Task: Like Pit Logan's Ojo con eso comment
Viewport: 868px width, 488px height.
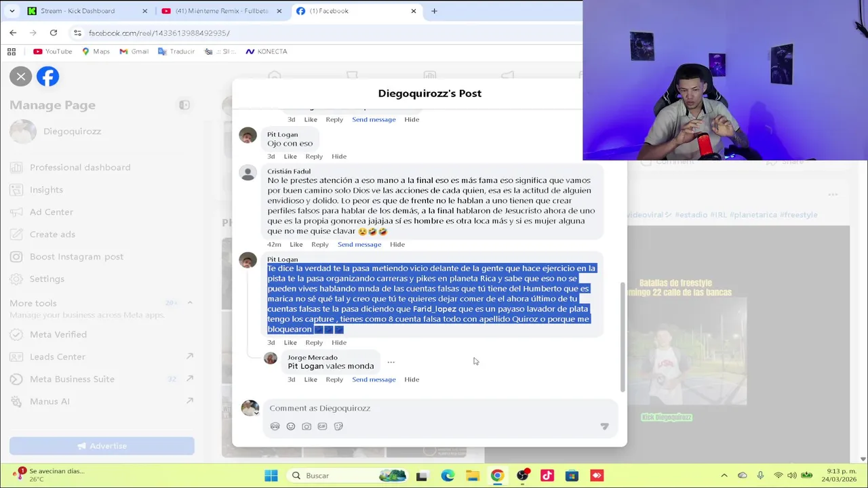Action: click(x=290, y=157)
